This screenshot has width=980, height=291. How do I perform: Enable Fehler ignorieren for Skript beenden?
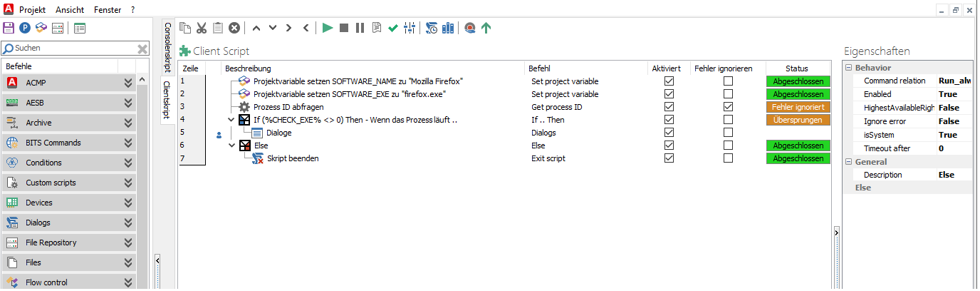coord(728,158)
